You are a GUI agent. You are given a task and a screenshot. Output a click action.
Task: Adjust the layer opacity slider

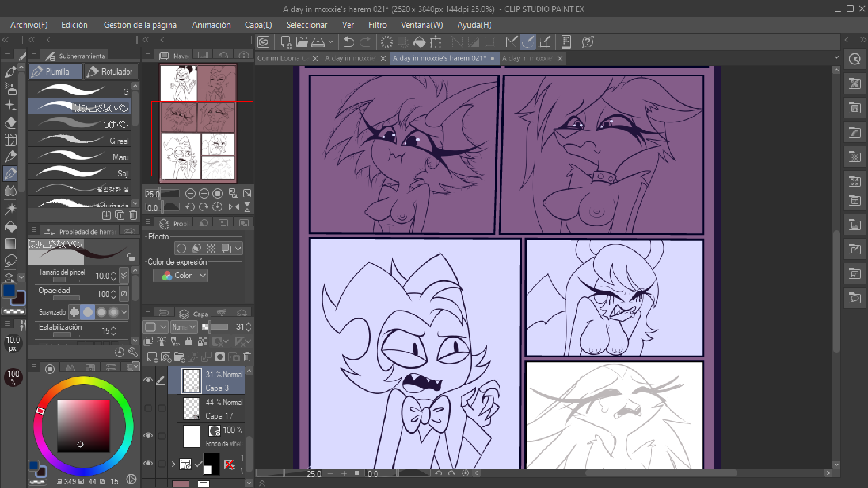click(215, 327)
